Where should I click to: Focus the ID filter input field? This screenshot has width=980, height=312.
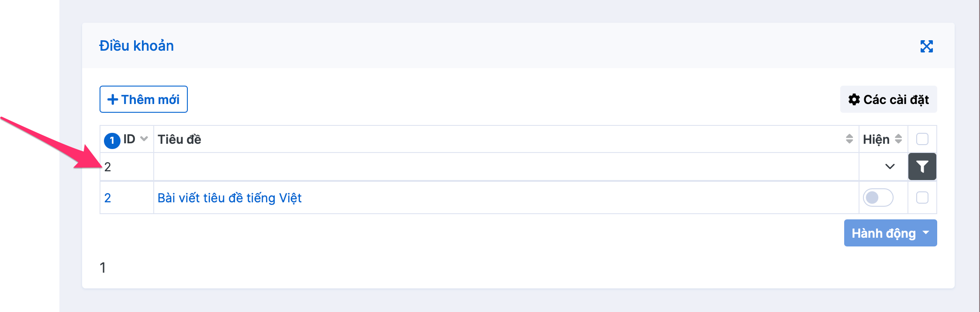point(127,166)
